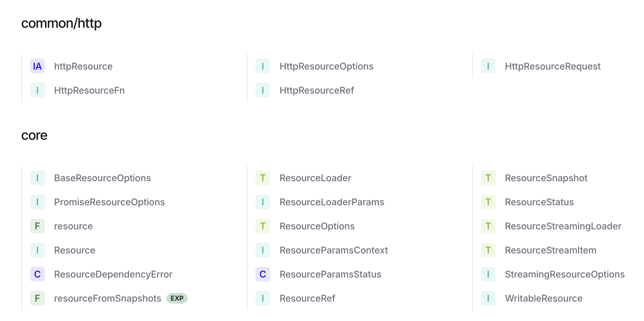Screen dimensions: 644x321
Task: Open the HttpResourceFn API entry
Action: point(89,90)
